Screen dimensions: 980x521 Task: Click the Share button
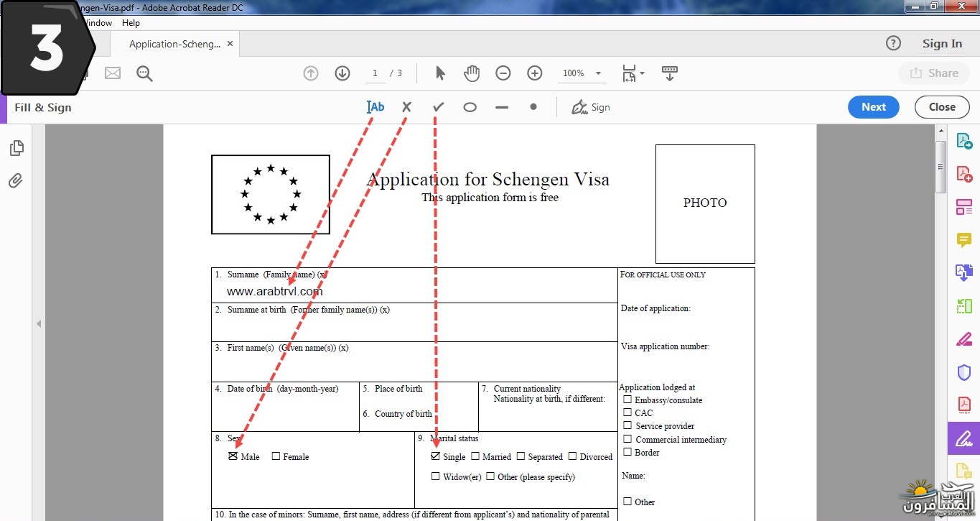click(x=933, y=73)
